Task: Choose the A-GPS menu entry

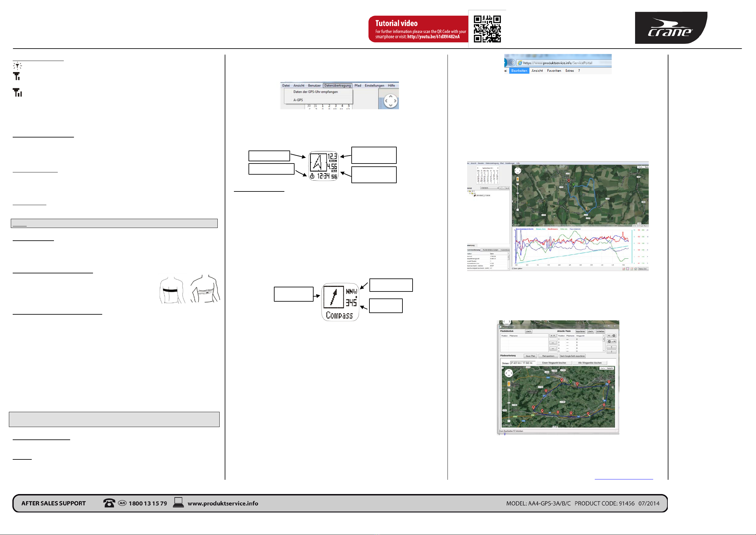Action: [298, 100]
